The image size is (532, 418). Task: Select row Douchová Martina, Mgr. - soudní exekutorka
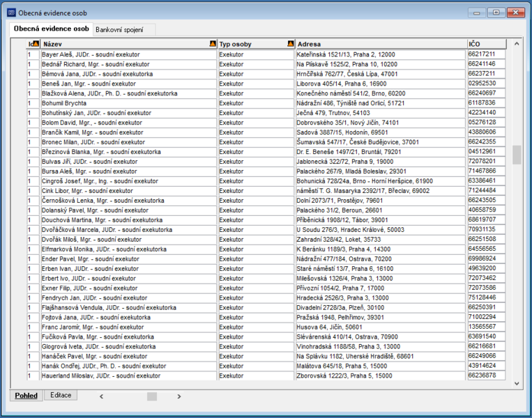pos(266,220)
